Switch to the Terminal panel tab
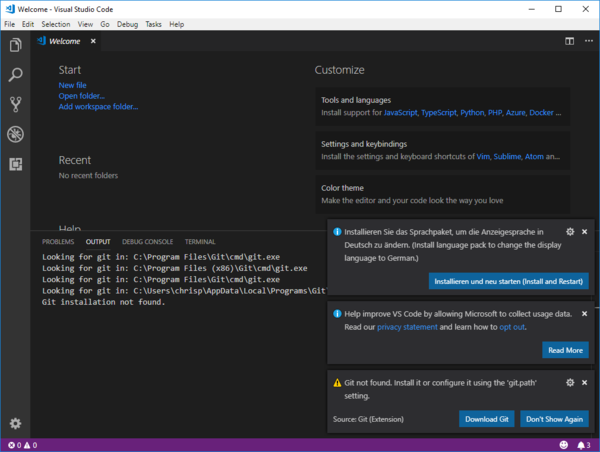Screen dimensions: 600x452 (199, 241)
